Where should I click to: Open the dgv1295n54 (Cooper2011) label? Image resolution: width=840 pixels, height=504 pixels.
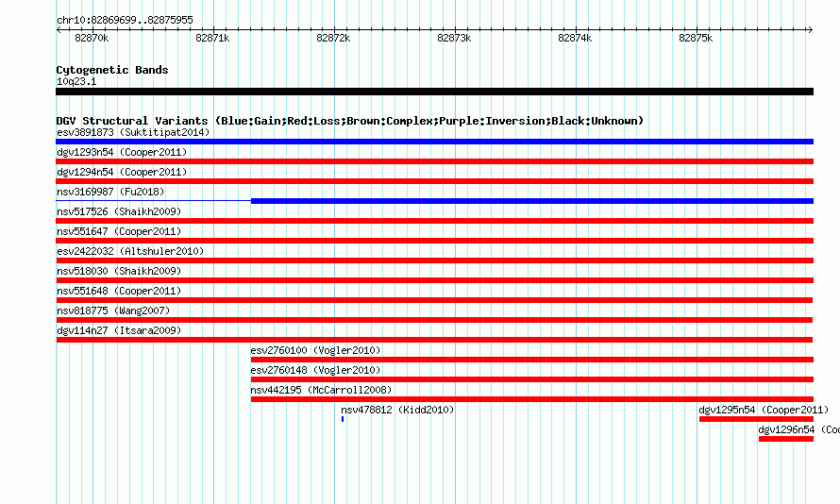pos(764,410)
